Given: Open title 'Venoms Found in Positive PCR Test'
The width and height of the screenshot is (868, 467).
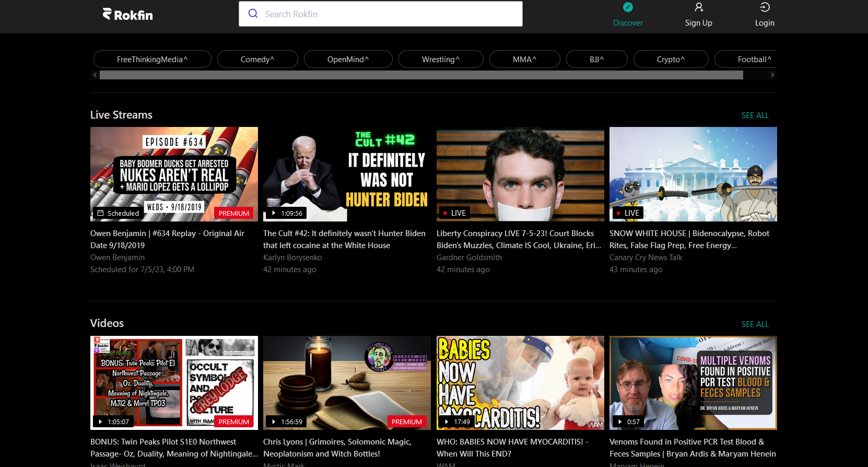Looking at the screenshot, I should point(693,448).
